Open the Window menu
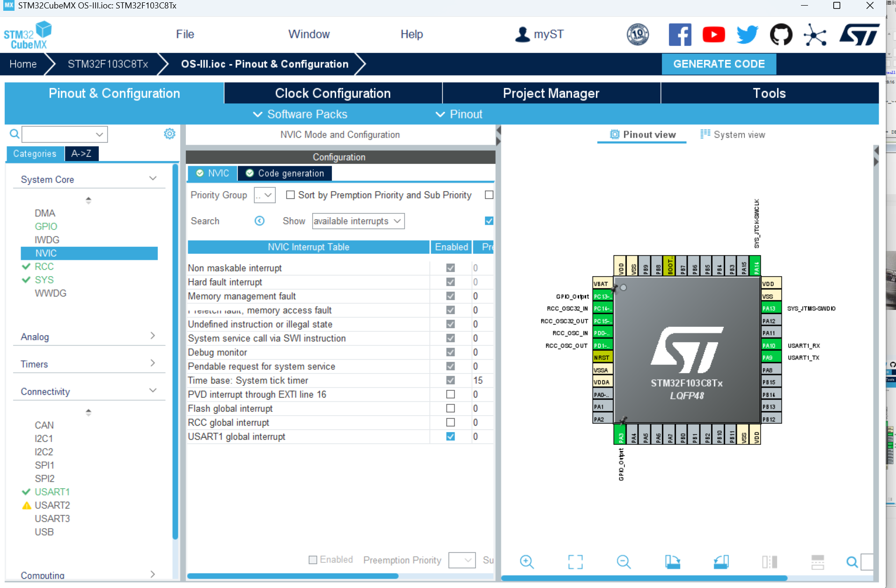 tap(309, 34)
